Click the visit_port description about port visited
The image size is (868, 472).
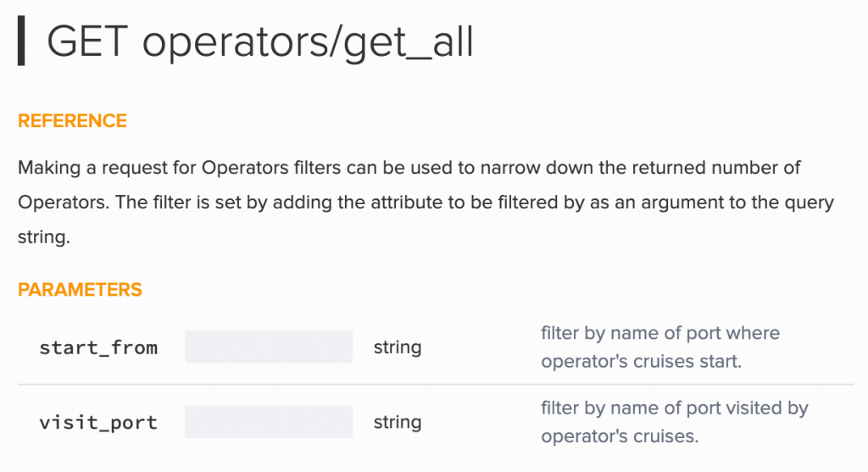(675, 422)
